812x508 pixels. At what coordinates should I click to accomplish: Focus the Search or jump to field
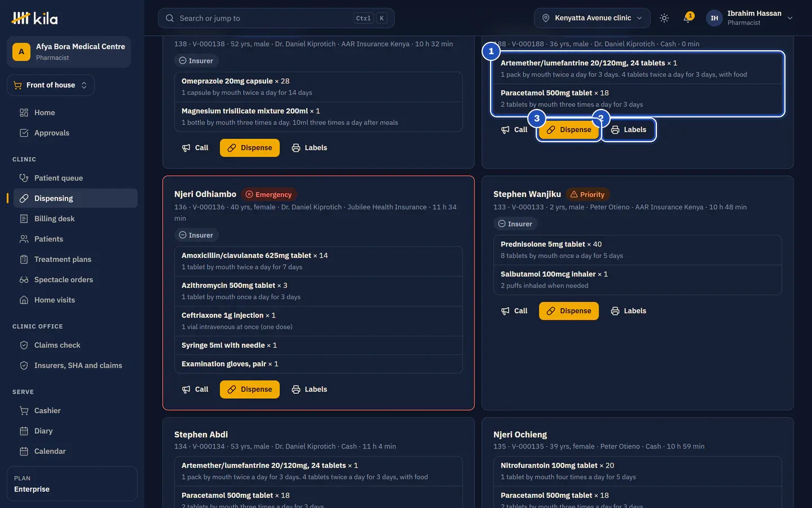coord(276,18)
